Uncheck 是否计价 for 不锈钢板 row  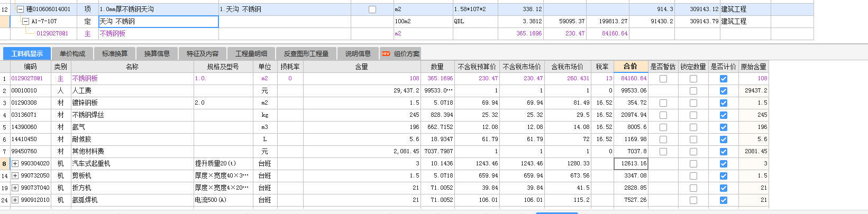[x=724, y=79]
